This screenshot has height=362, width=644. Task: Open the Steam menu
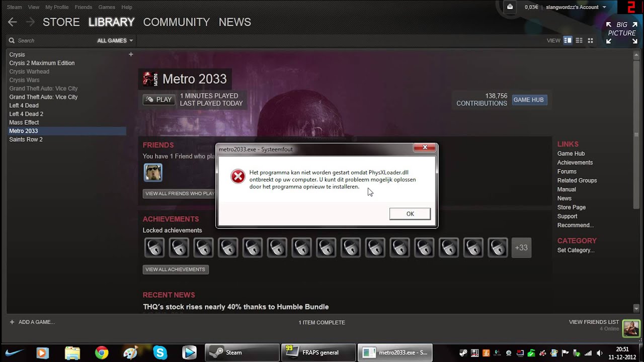coord(14,7)
